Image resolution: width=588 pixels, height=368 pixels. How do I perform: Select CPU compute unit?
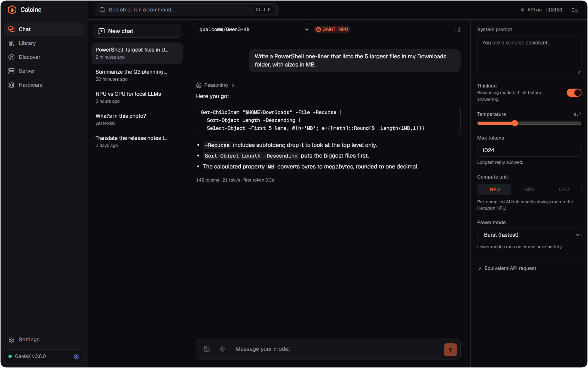pyautogui.click(x=564, y=189)
